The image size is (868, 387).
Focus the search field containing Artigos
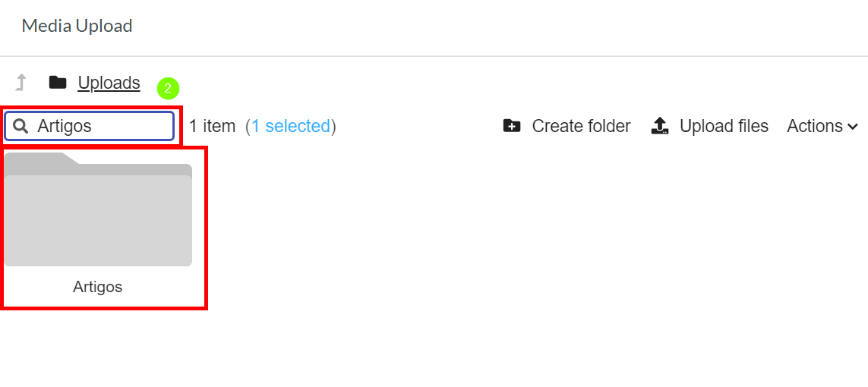click(90, 127)
